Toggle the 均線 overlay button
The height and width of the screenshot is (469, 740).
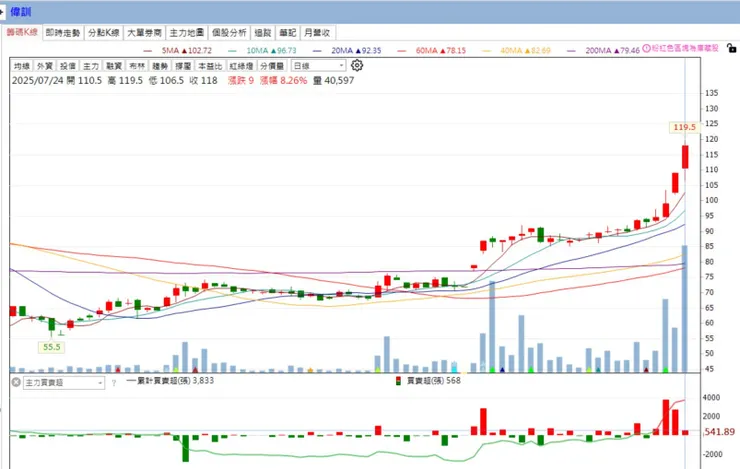point(22,66)
